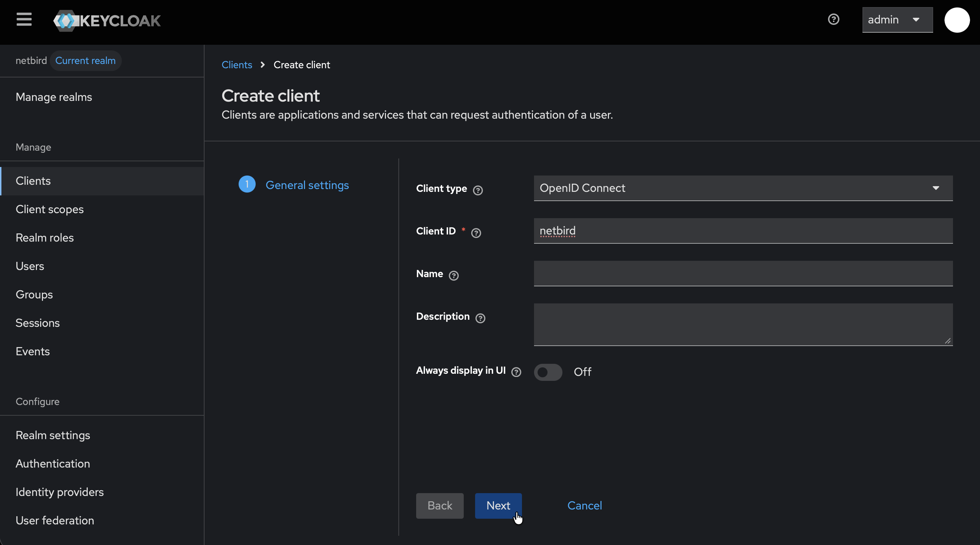View help for the Description field
The width and height of the screenshot is (980, 545).
coord(480,318)
